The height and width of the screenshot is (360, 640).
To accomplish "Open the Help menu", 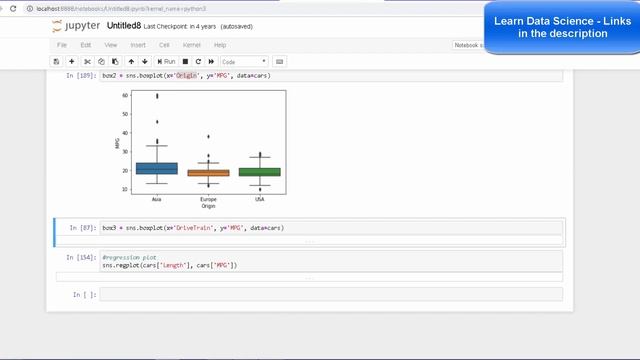I will click(220, 45).
